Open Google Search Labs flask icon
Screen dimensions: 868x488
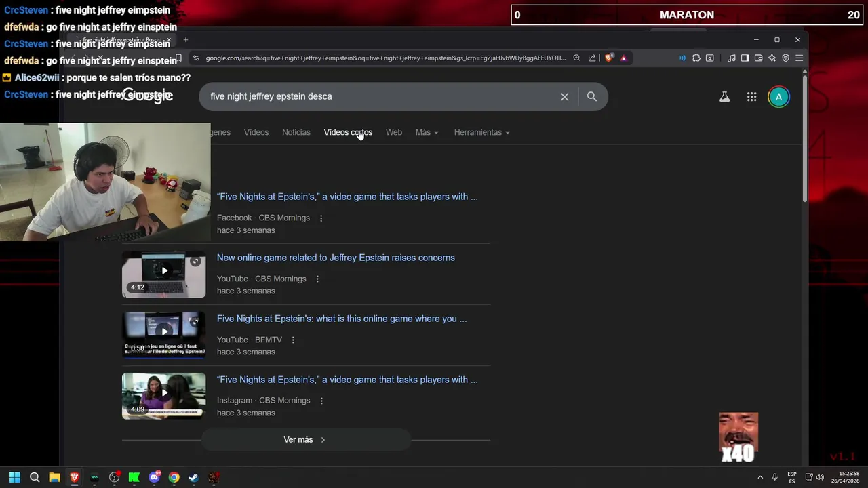coord(724,97)
